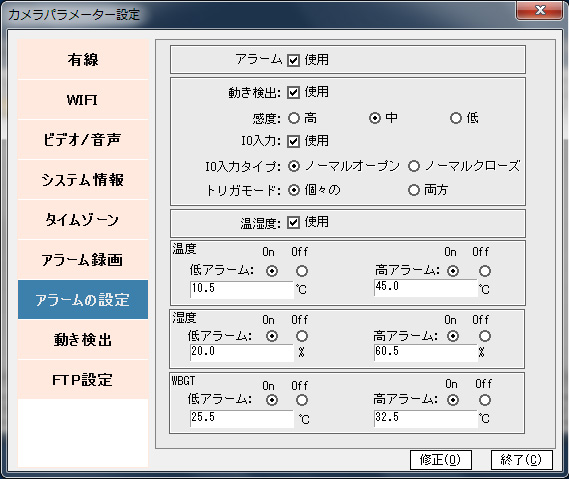Open the 有線 settings tab
Screen dimensions: 569x479
click(x=83, y=60)
